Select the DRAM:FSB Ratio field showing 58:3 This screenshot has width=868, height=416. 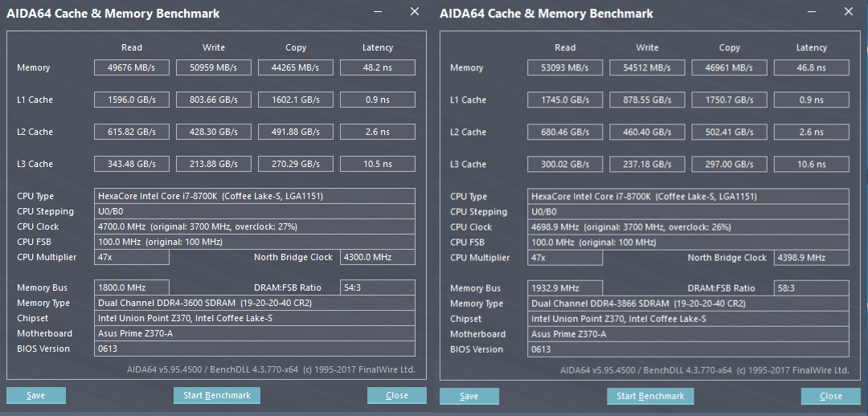pyautogui.click(x=811, y=288)
